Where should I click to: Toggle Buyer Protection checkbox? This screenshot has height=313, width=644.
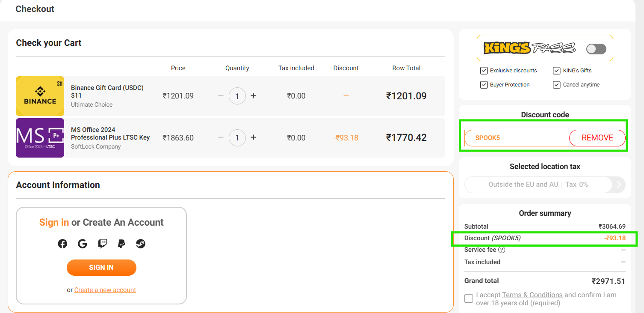pos(484,85)
